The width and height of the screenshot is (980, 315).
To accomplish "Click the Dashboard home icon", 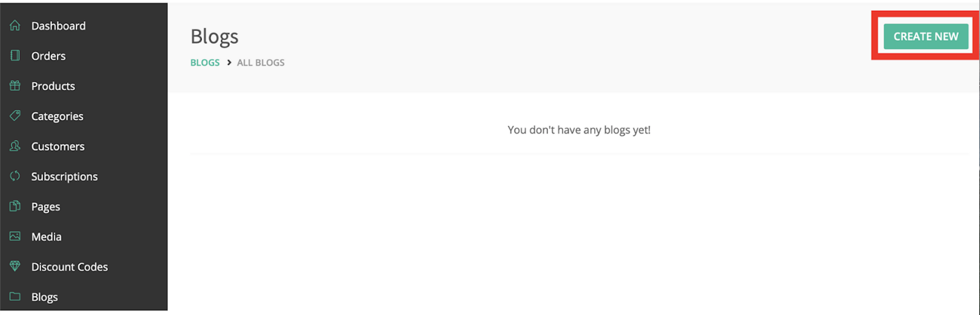I will pyautogui.click(x=15, y=25).
